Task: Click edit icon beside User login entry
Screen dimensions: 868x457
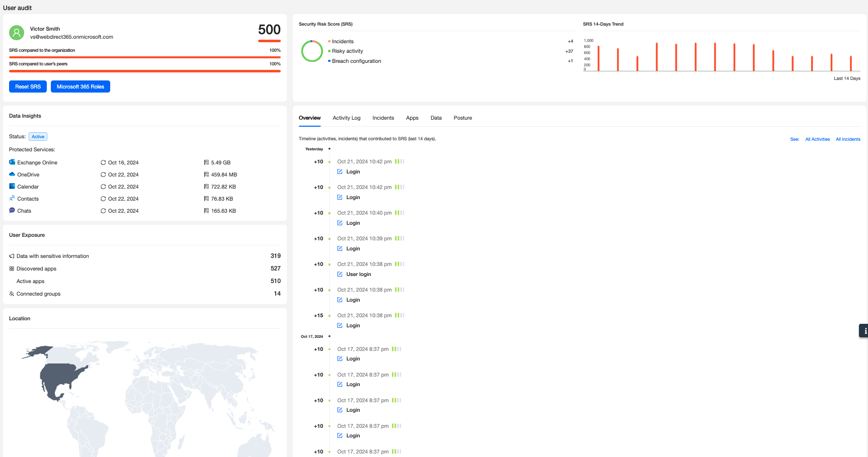Action: click(x=340, y=275)
